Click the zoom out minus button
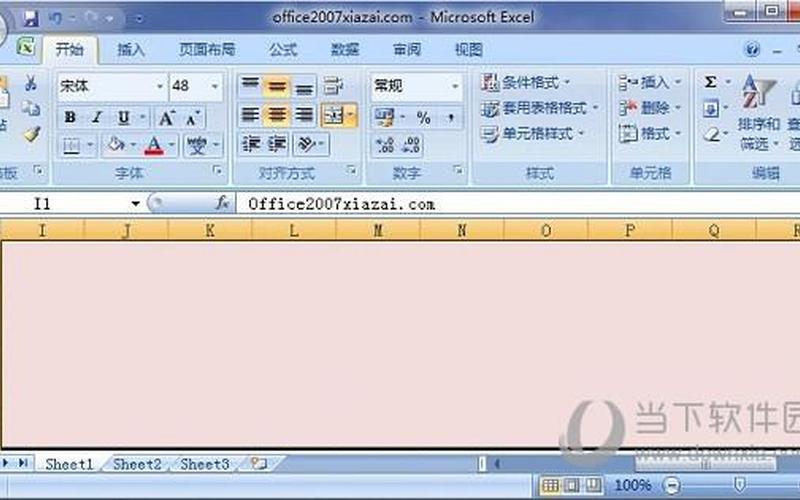The width and height of the screenshot is (800, 500). tap(671, 485)
